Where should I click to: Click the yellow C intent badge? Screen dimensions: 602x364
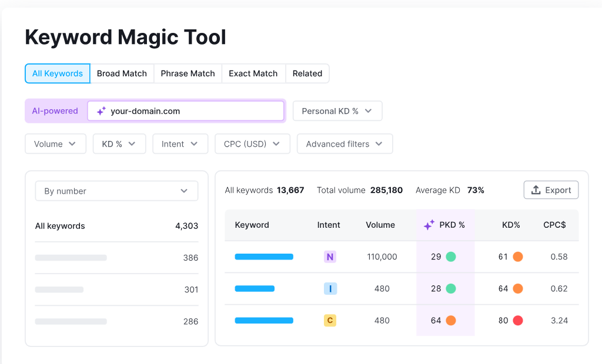point(330,321)
